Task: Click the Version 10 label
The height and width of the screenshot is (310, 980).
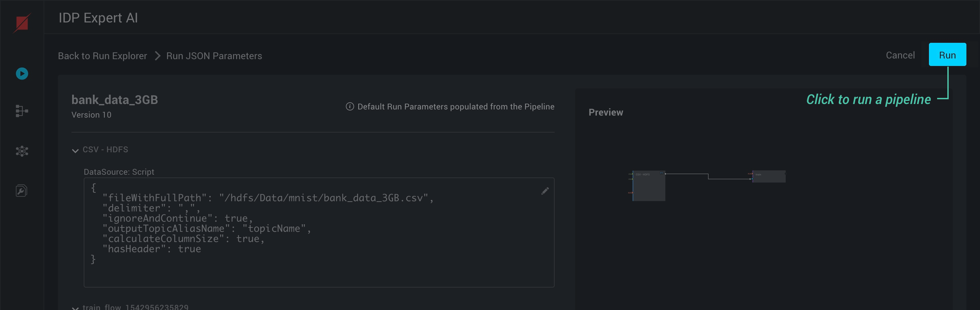Action: (x=91, y=115)
